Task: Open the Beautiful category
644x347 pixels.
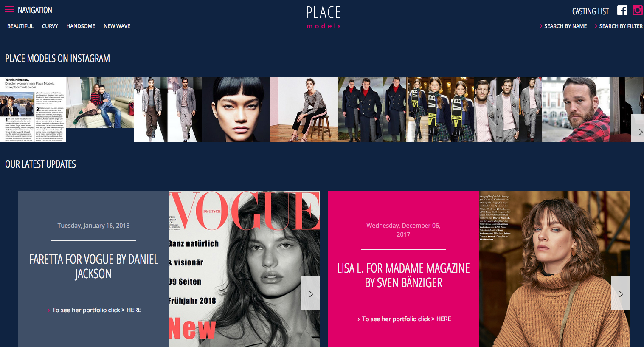Action: pyautogui.click(x=20, y=26)
